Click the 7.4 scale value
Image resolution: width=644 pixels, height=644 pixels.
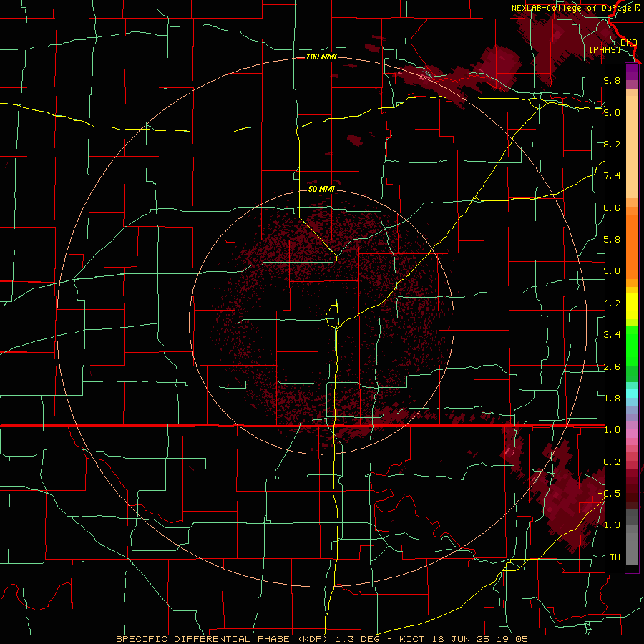tap(612, 176)
